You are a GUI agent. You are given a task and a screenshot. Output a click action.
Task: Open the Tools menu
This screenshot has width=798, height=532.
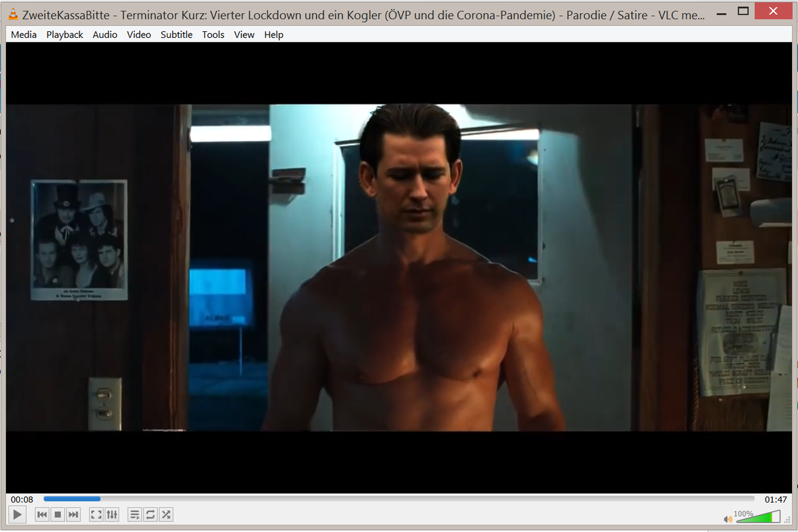(213, 35)
